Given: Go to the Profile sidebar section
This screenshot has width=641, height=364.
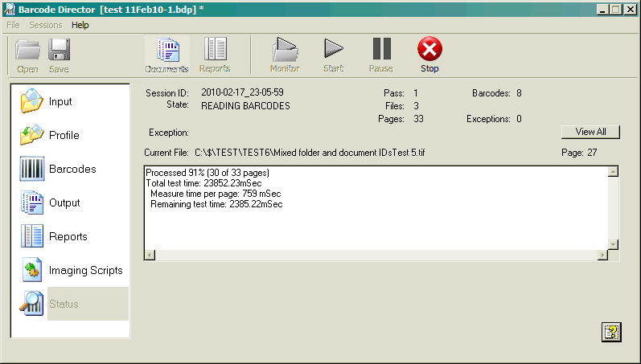Looking at the screenshot, I should click(x=64, y=136).
